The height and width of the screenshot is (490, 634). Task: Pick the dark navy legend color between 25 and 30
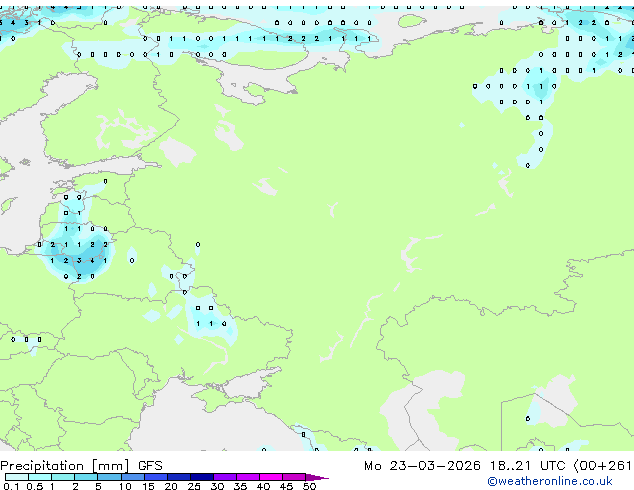pos(202,477)
